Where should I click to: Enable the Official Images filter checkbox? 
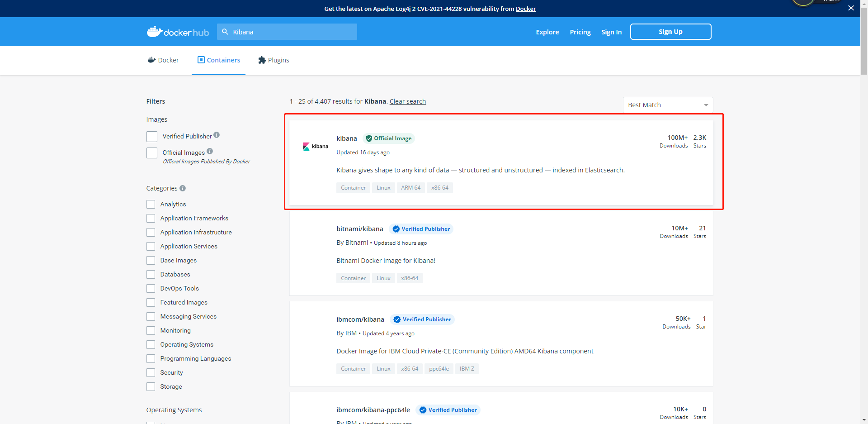(152, 153)
